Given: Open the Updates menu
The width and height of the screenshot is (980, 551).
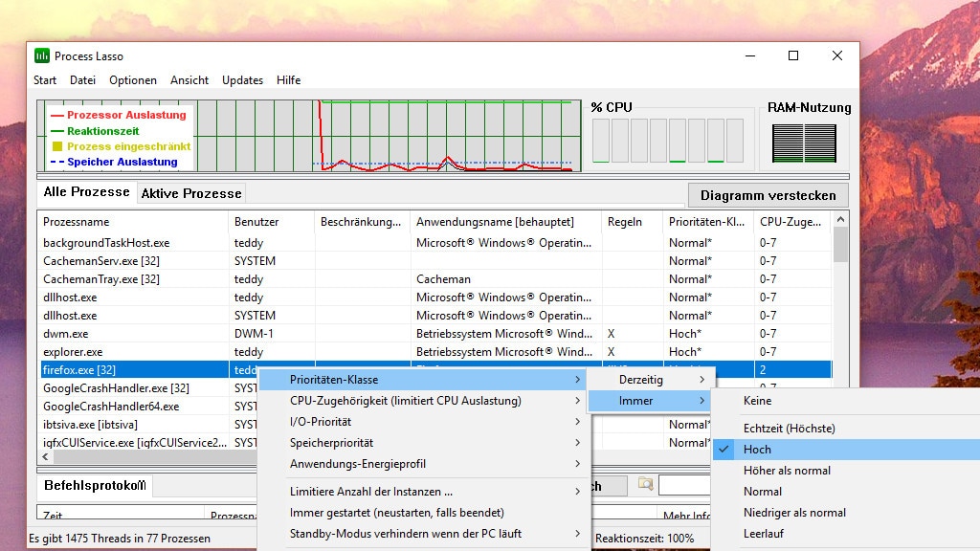Looking at the screenshot, I should 242,80.
